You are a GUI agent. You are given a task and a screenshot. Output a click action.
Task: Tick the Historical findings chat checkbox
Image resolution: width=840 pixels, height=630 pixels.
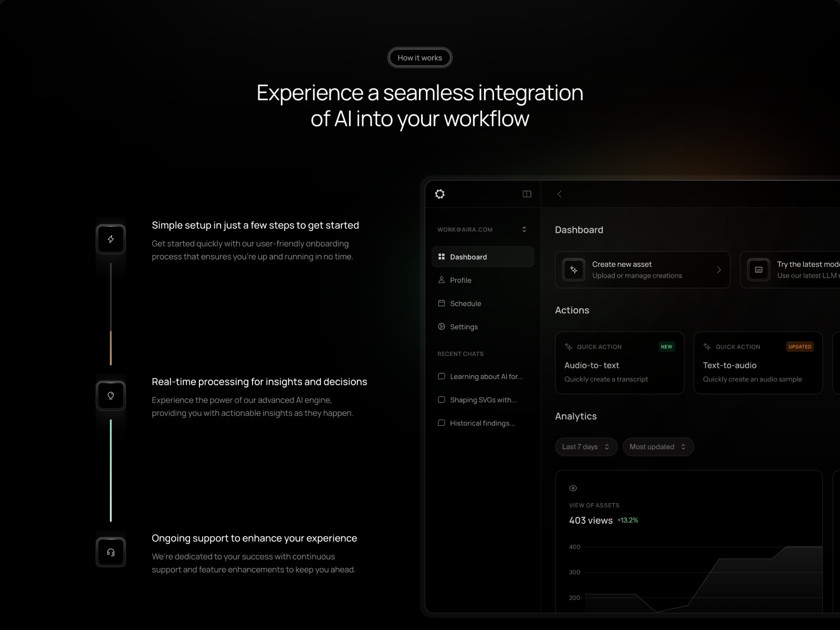[x=442, y=423]
